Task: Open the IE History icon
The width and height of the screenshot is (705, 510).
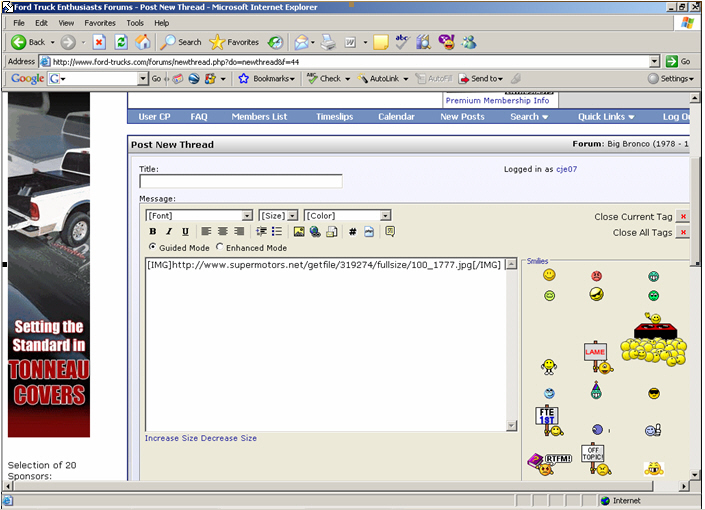Action: (x=275, y=42)
